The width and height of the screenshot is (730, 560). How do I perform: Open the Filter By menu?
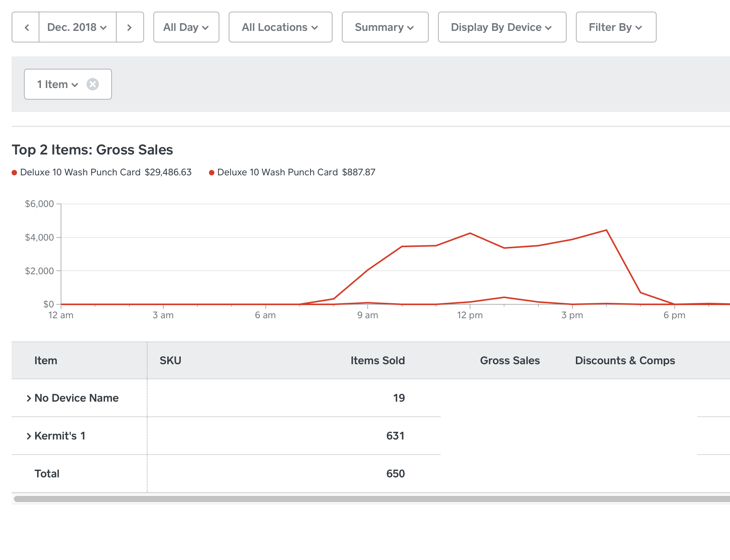coord(616,27)
